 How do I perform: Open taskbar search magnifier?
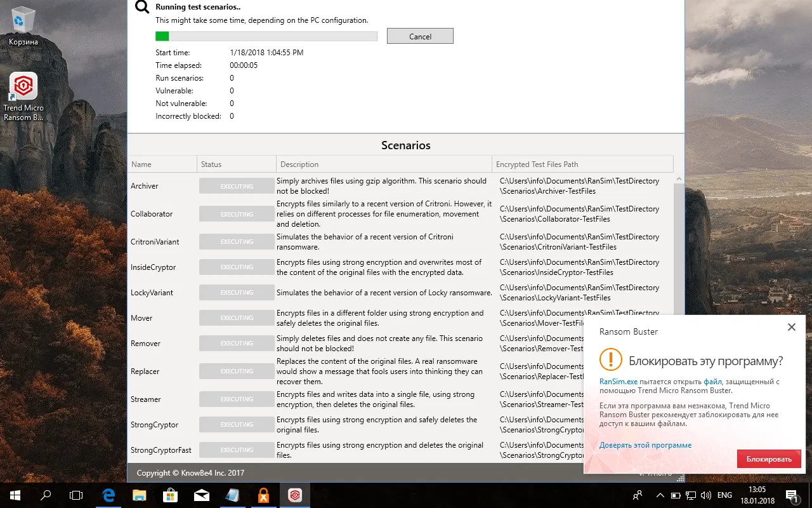tap(46, 495)
